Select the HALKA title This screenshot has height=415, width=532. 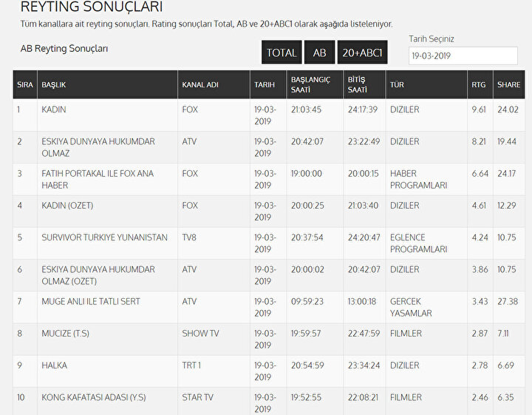54,365
